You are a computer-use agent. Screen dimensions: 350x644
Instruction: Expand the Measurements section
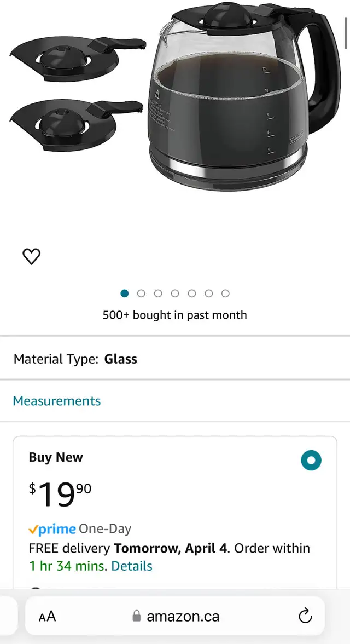click(x=57, y=401)
